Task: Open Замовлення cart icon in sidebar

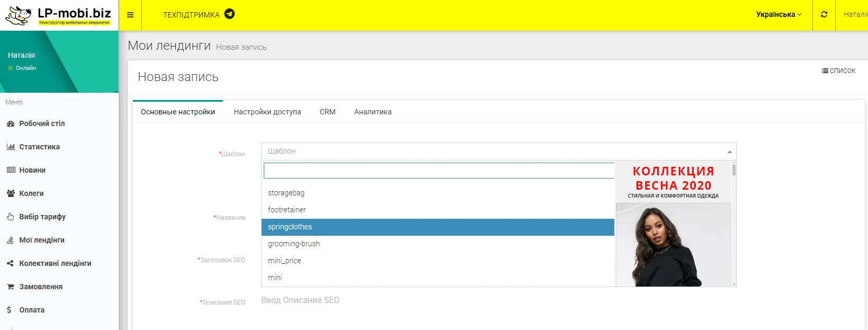Action: 11,287
